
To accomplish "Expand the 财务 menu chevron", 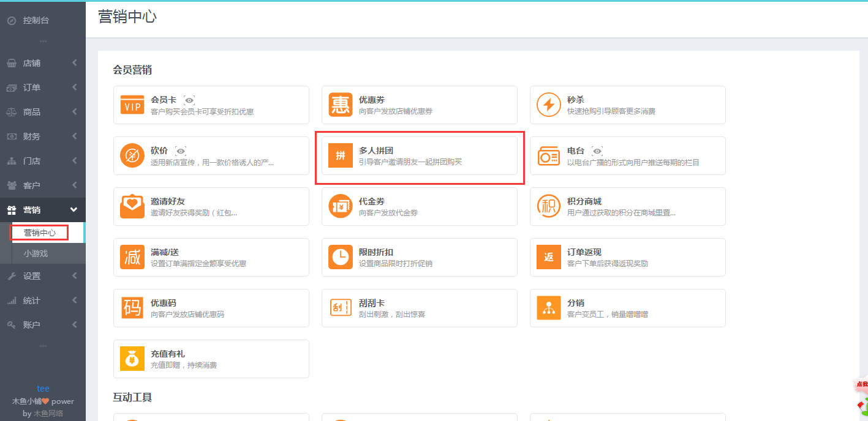I will click(74, 136).
